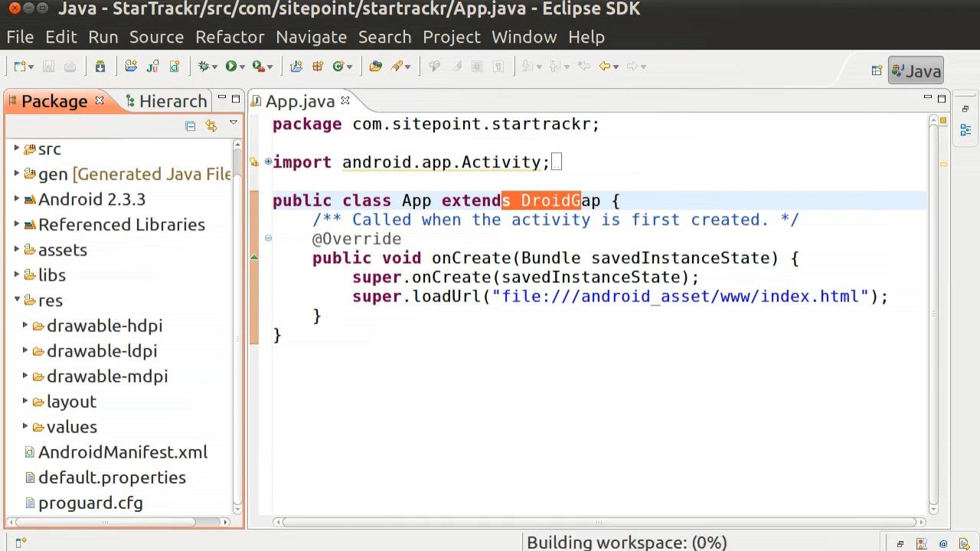Image resolution: width=980 pixels, height=551 pixels.
Task: Open the Refactor menu
Action: 230,37
